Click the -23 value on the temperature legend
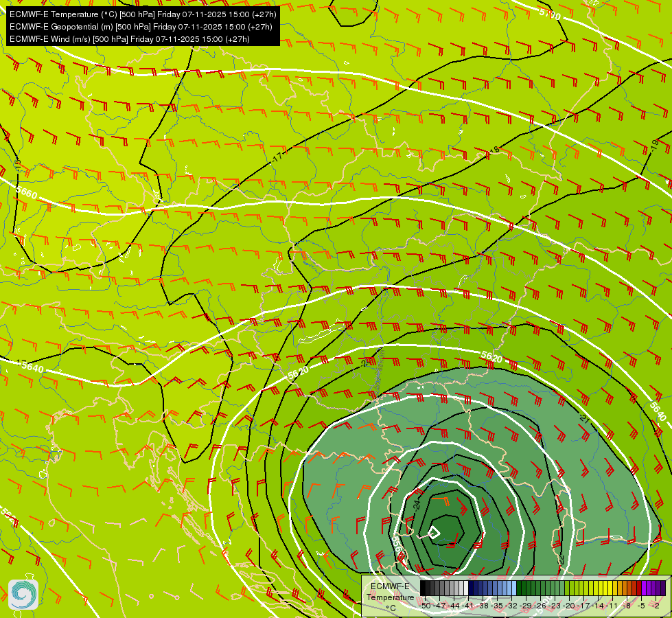 pyautogui.click(x=555, y=606)
